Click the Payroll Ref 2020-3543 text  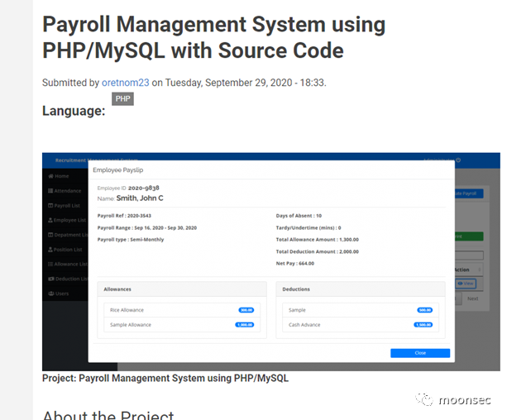(x=124, y=216)
